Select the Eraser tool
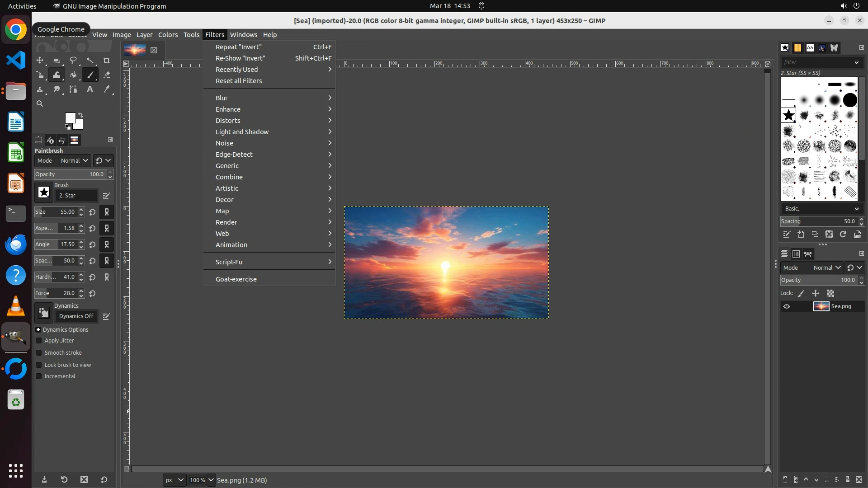The image size is (868, 488). pos(107,75)
